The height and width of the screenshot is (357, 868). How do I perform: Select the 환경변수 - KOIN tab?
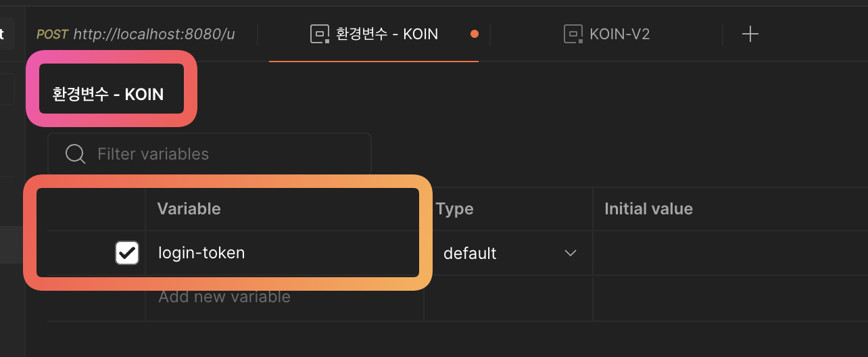click(x=387, y=34)
